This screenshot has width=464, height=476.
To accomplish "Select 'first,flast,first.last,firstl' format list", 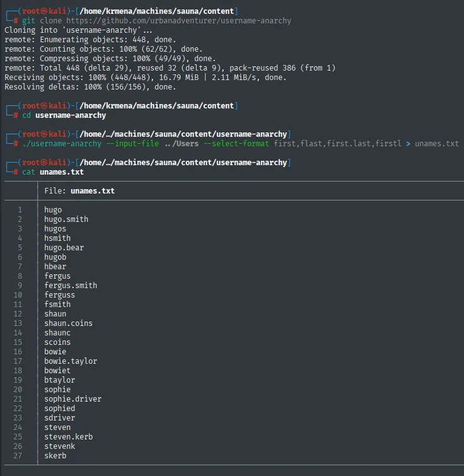I will (337, 144).
